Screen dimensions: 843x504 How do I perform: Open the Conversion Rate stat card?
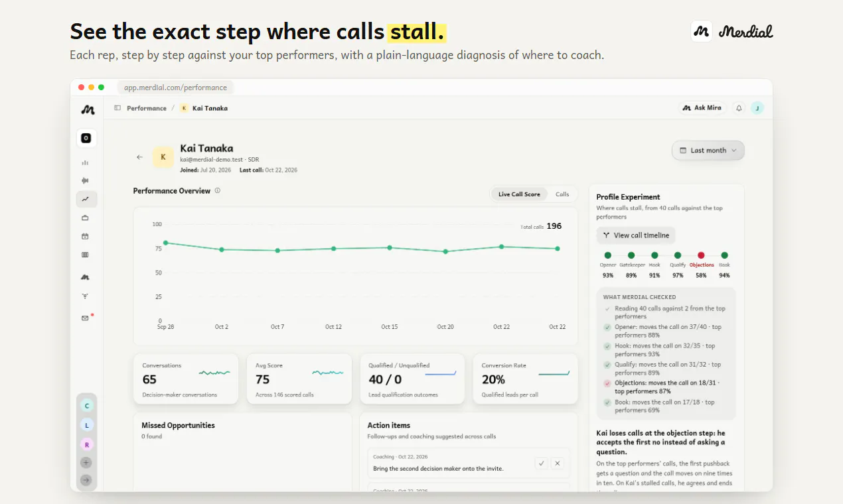525,379
